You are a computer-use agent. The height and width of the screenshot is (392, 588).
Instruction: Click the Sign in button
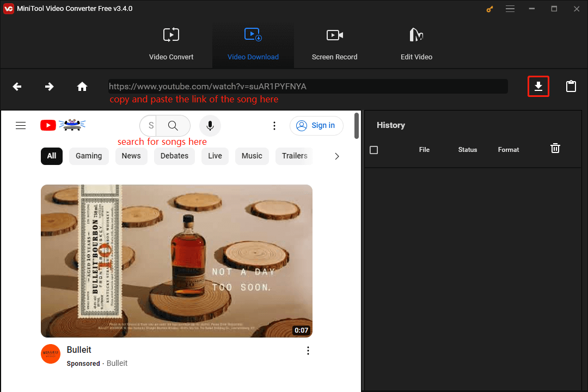click(x=316, y=125)
